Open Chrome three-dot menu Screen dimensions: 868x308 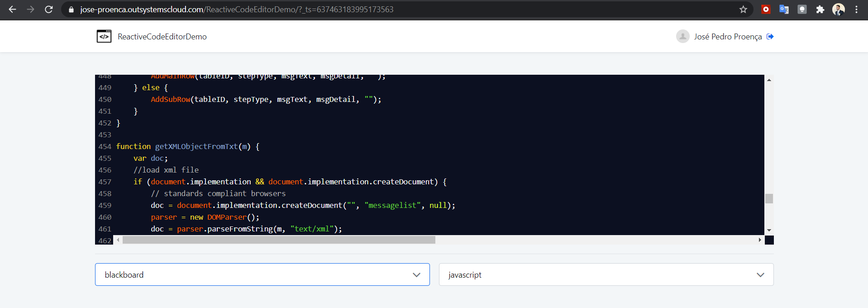point(856,9)
